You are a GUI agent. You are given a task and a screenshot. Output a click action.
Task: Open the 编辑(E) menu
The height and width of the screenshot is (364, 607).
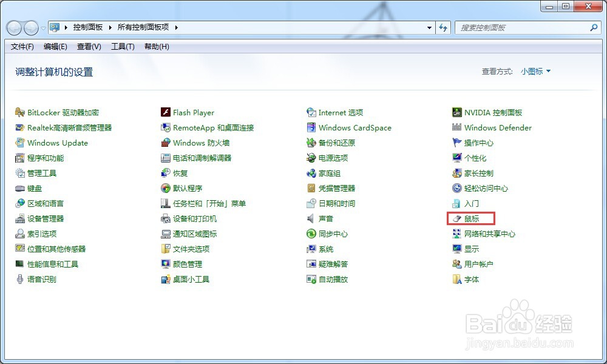(55, 47)
